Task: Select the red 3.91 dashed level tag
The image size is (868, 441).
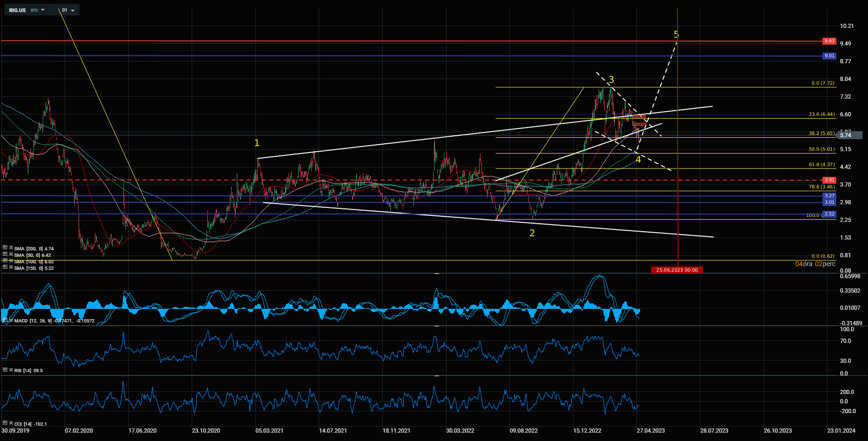Action: coord(829,180)
